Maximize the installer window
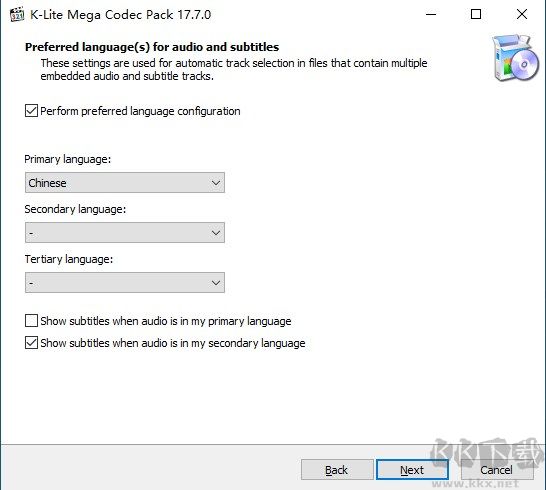Image resolution: width=546 pixels, height=490 pixels. point(476,14)
